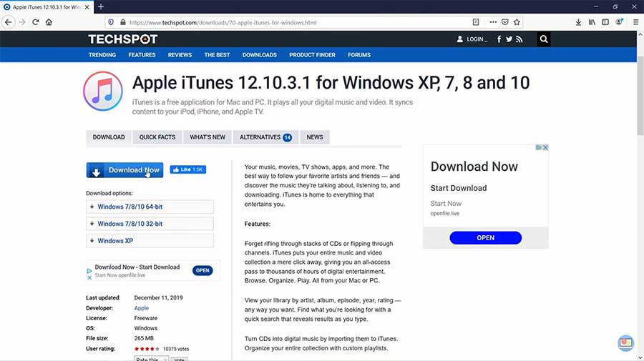Close the right sidebar ad

click(x=545, y=147)
